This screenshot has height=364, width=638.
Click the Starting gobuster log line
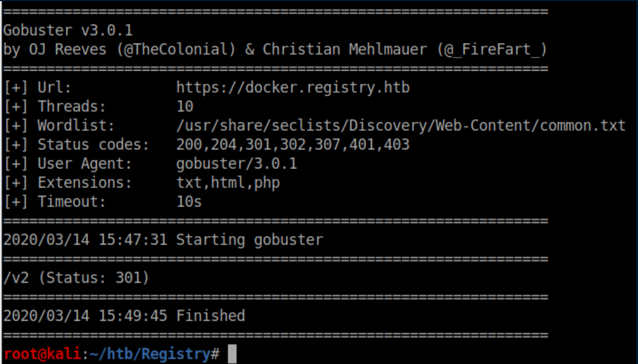click(x=163, y=239)
